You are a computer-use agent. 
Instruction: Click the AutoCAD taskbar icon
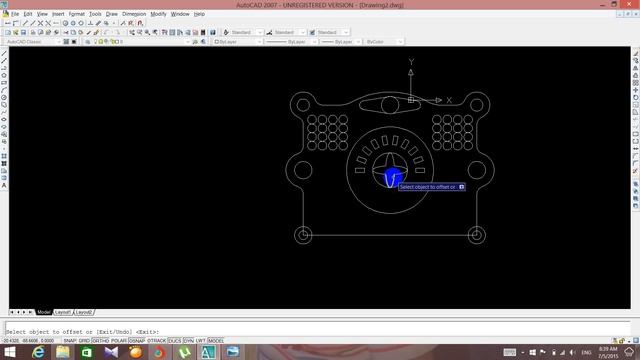[208, 352]
